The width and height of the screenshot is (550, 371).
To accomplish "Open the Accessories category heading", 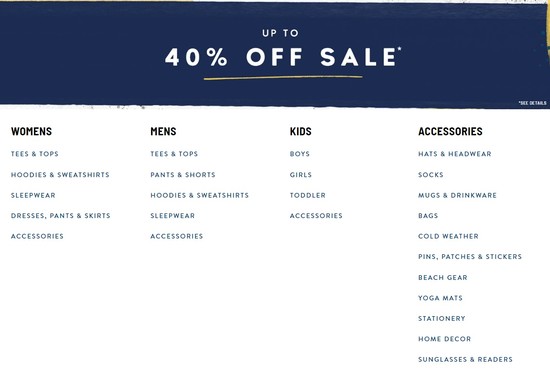I will (450, 131).
